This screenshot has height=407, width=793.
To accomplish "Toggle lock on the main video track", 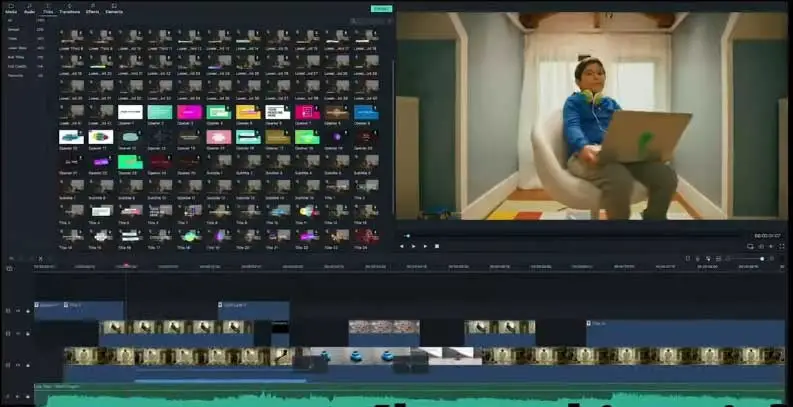I will pyautogui.click(x=17, y=365).
